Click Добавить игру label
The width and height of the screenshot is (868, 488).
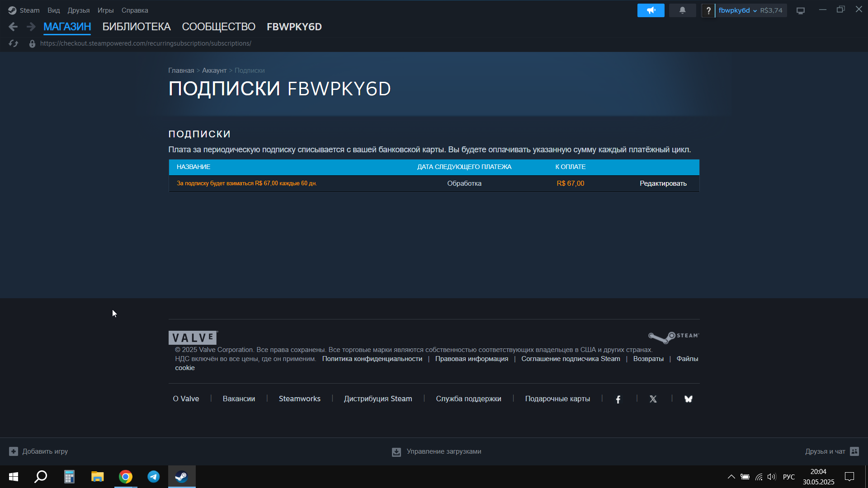point(45,451)
